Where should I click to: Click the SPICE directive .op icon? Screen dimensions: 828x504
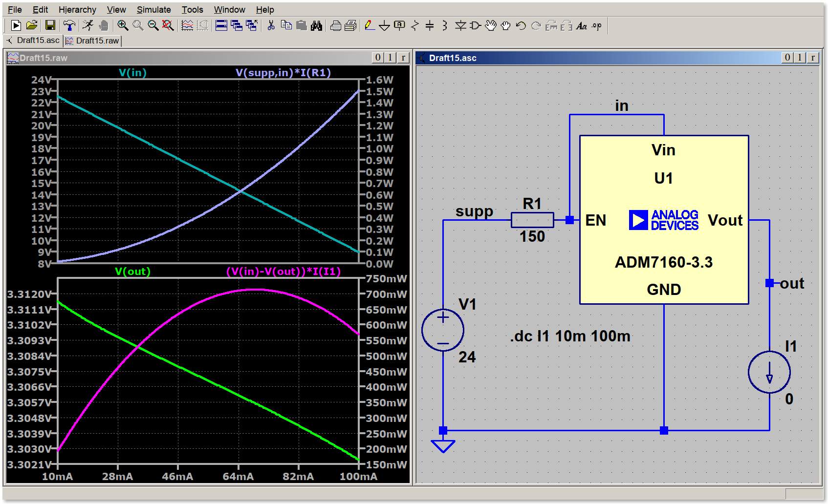tap(597, 26)
